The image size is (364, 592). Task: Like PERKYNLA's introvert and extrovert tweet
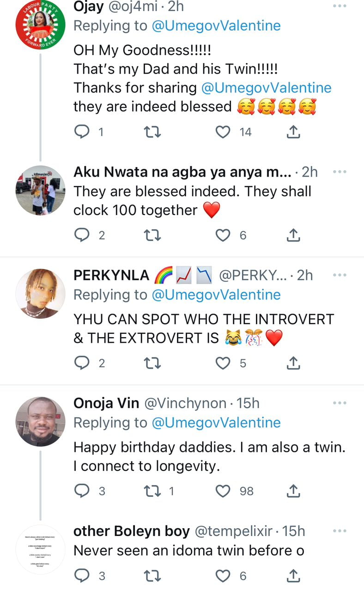pos(224,363)
